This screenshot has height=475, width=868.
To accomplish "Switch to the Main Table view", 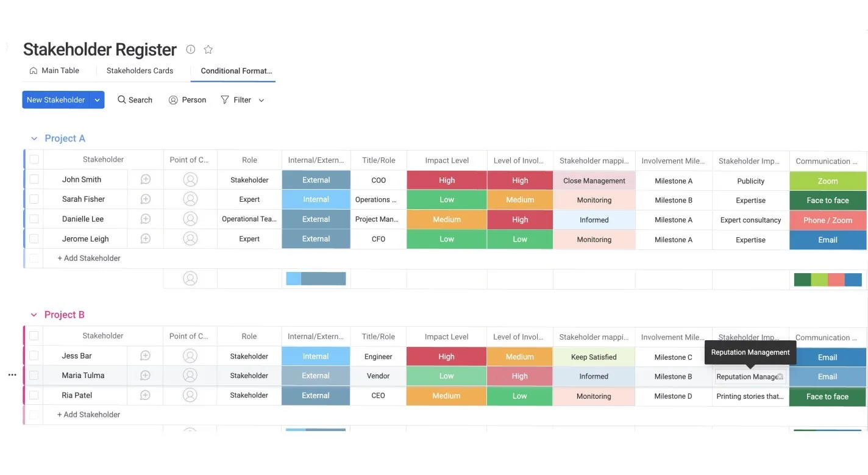I will (54, 71).
